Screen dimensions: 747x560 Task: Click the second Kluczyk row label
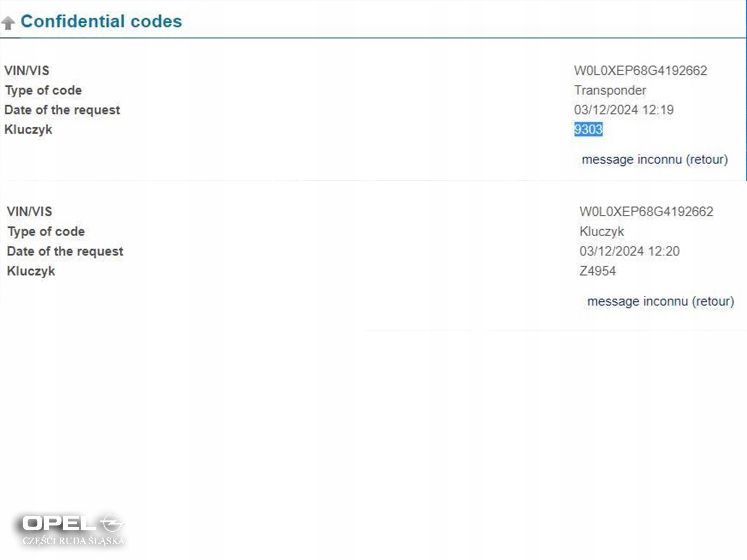(x=31, y=271)
